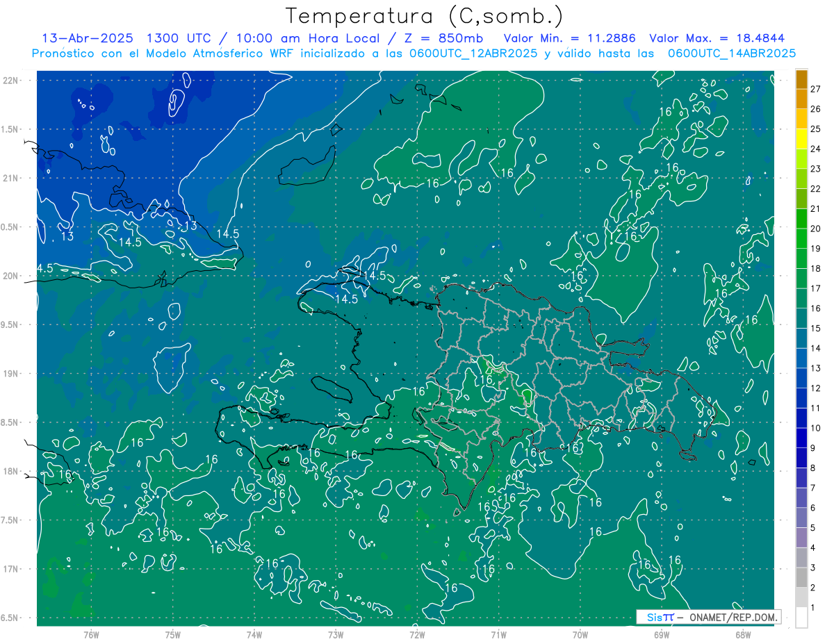This screenshot has height=644, width=834.
Task: Click the 21N latitude axis label
Action: pyautogui.click(x=10, y=178)
